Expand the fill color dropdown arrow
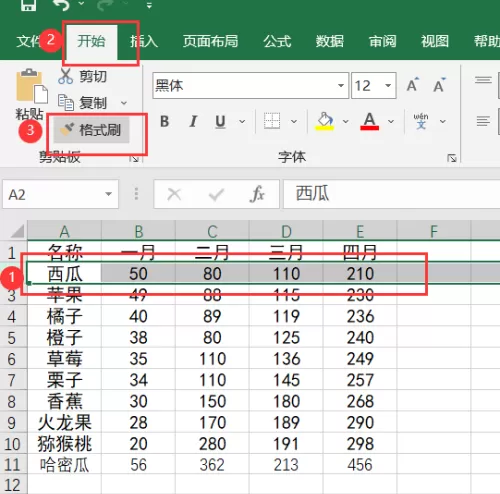Viewport: 500px width, 494px height. pyautogui.click(x=346, y=122)
